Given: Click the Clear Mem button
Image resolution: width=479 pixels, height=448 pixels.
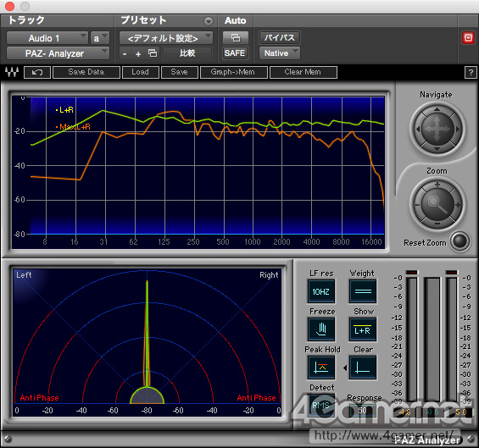Looking at the screenshot, I should pos(303,72).
